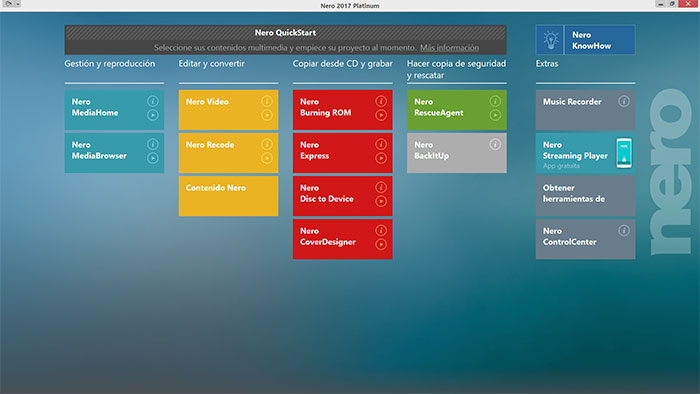
Task: Open the Contenido Nero tile
Action: coord(228,196)
